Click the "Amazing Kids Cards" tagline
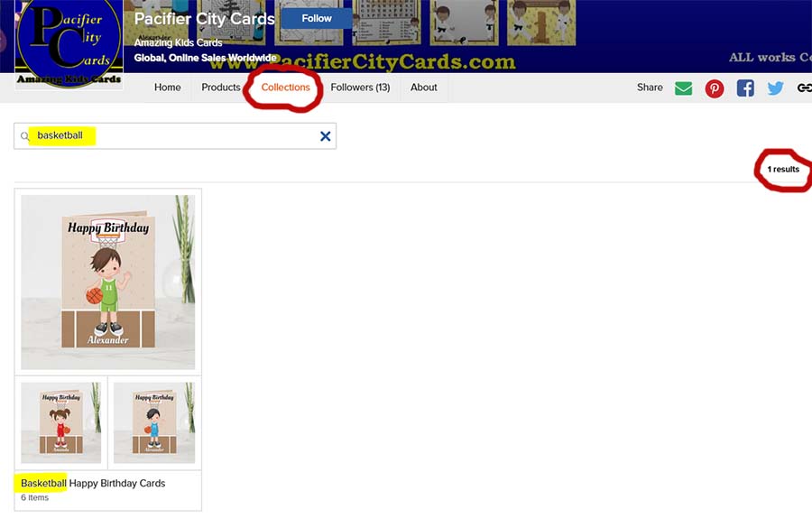The width and height of the screenshot is (812, 528). coord(178,42)
